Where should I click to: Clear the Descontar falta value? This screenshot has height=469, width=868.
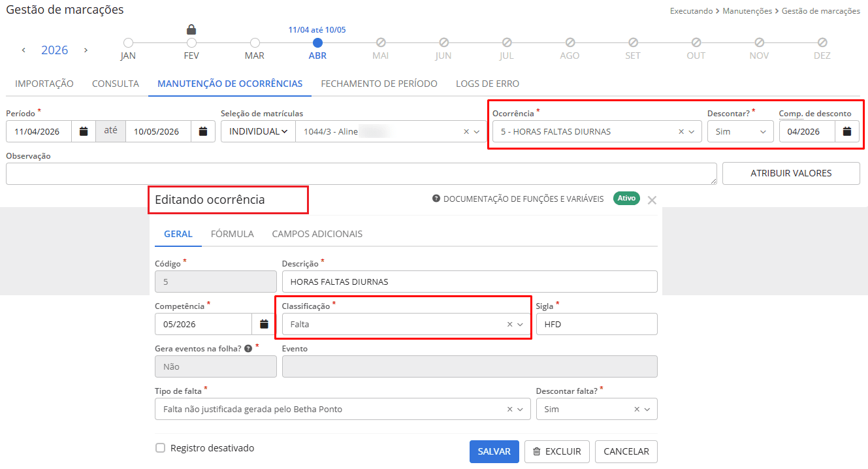tap(637, 409)
